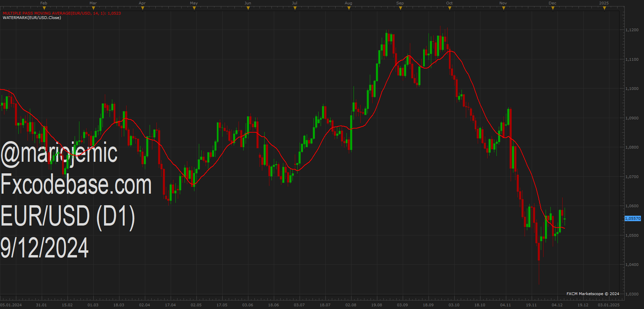Click the 2025 year marker triangle
The width and height of the screenshot is (644, 309).
coord(604,8)
